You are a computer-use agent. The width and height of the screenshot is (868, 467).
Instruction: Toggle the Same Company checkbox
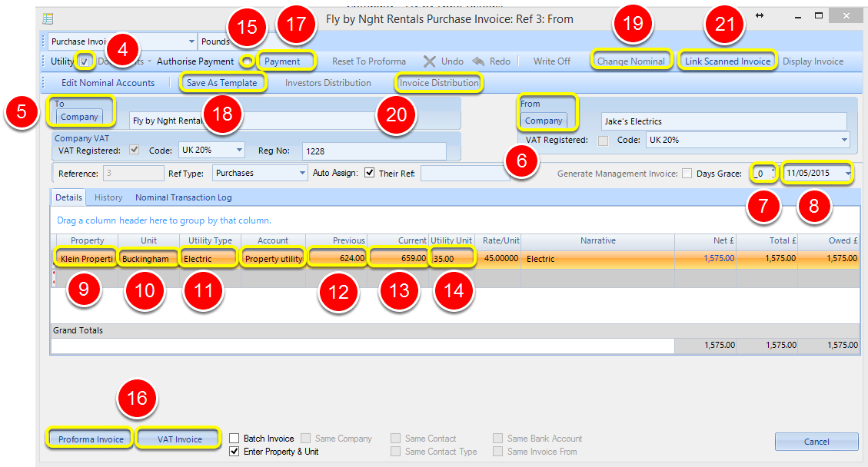pos(305,439)
